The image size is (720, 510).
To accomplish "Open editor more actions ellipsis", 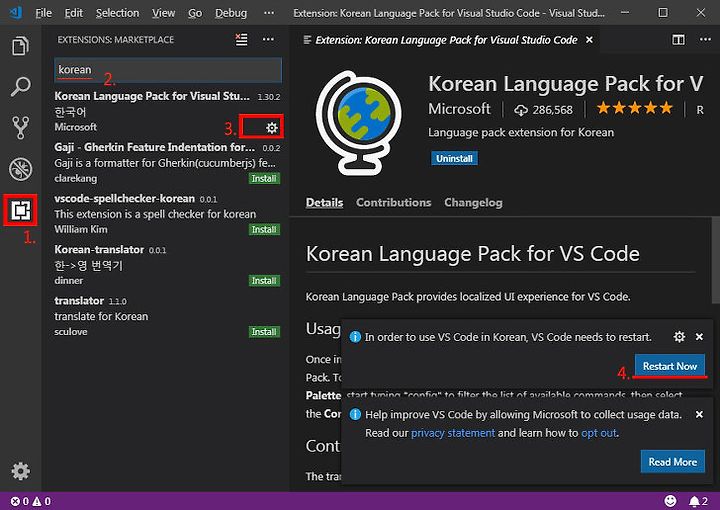I will point(705,39).
